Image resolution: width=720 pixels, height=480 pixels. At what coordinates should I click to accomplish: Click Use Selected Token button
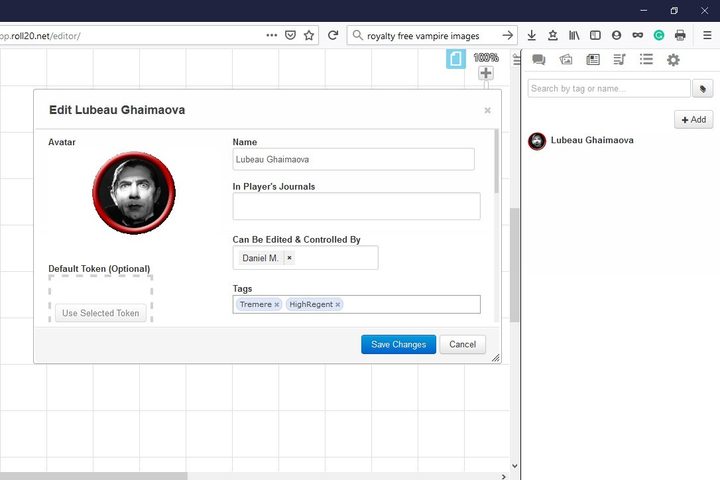(x=101, y=313)
